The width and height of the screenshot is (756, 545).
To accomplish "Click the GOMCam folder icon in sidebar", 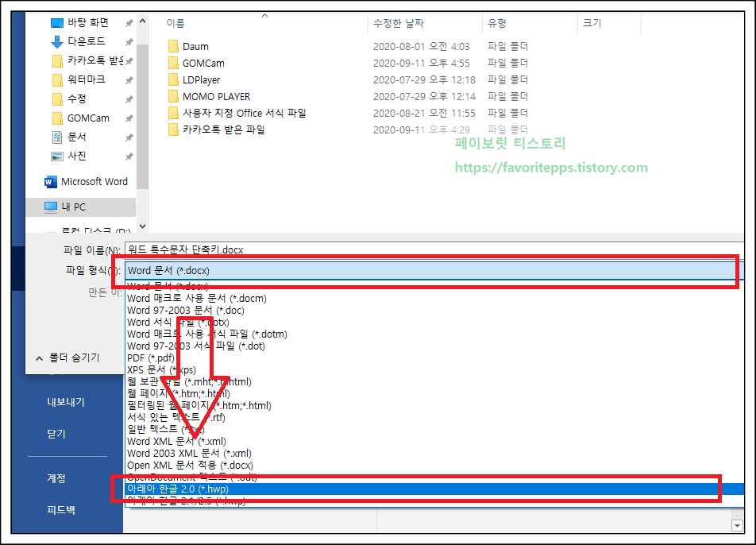I will 57,118.
